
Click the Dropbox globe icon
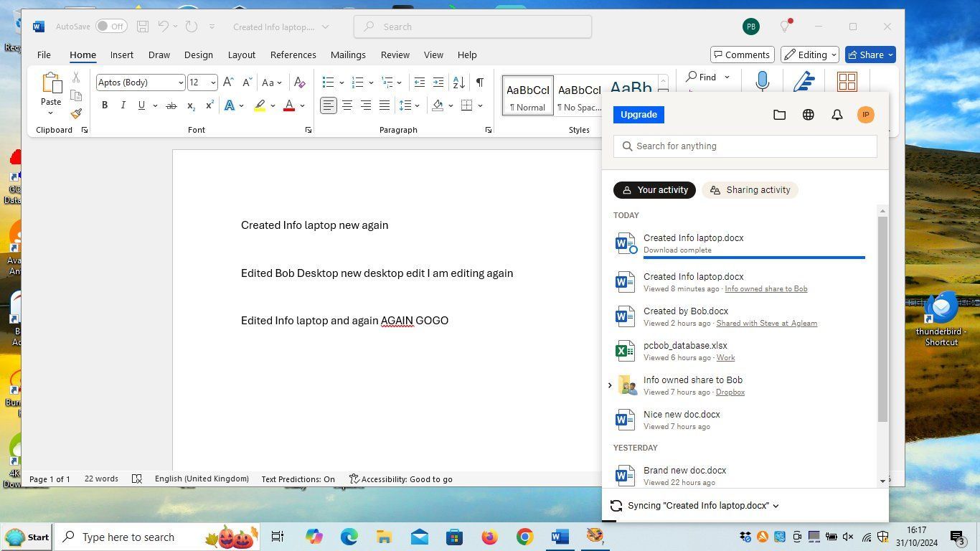click(x=808, y=115)
